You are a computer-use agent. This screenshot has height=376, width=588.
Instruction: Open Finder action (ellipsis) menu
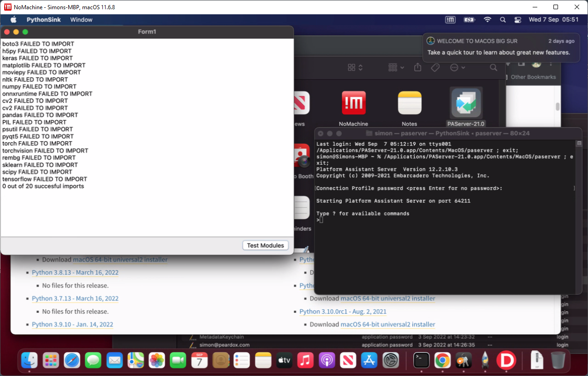pos(457,67)
